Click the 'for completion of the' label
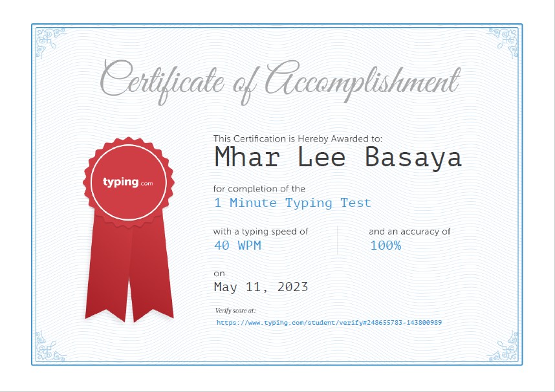555x392 pixels. click(259, 189)
